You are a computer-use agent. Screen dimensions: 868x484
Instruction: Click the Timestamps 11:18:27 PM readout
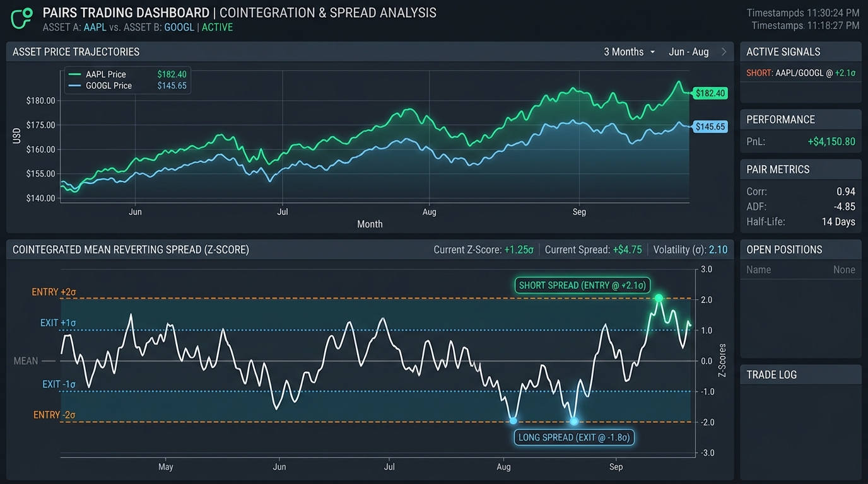tap(805, 26)
